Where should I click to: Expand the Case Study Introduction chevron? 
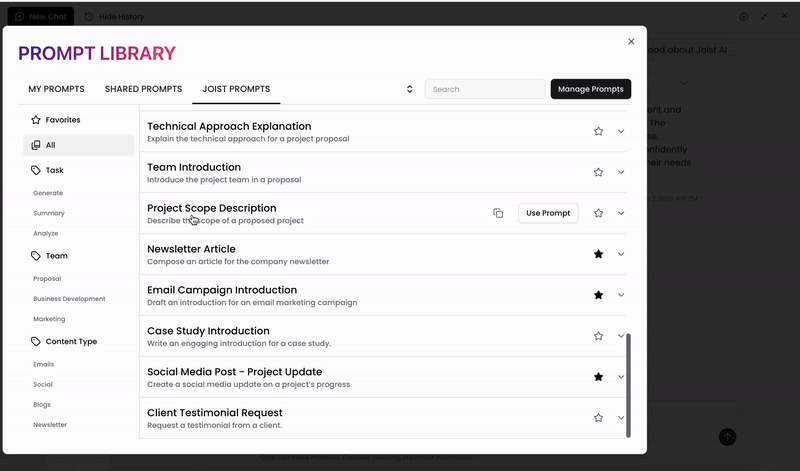[x=621, y=336]
